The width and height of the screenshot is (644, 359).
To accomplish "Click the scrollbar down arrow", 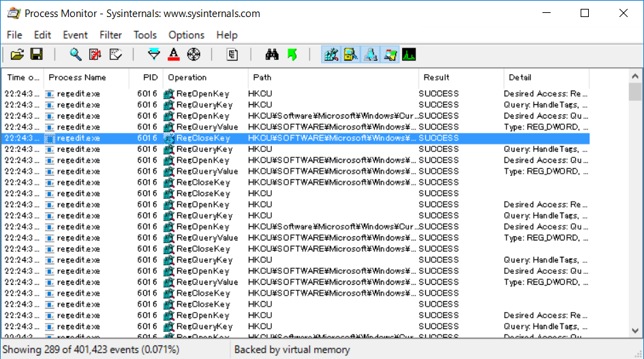I will tap(635, 330).
